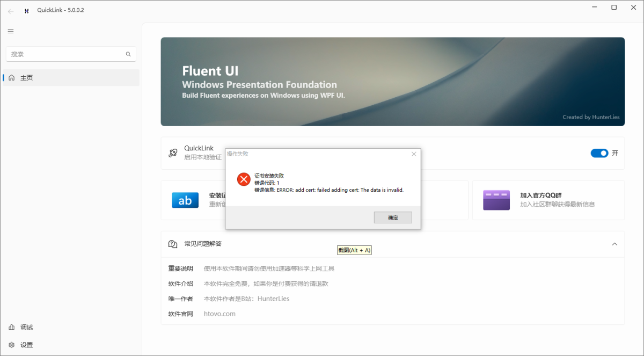
Task: Click 'Created by HunterLies' banner caption
Action: click(x=591, y=117)
